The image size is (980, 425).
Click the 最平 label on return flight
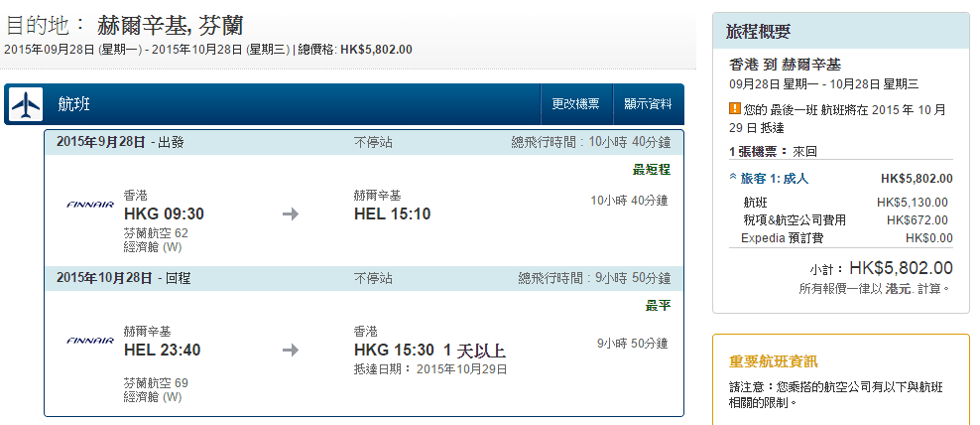coord(658,306)
